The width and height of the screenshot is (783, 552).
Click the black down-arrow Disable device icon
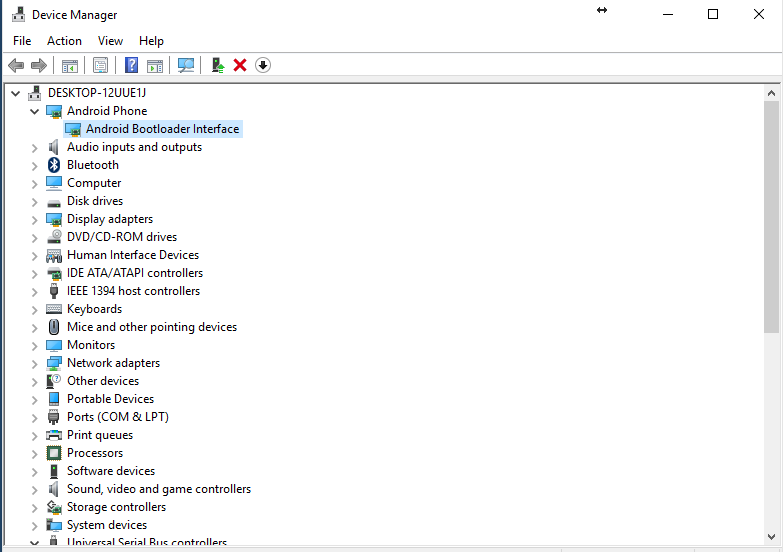coord(263,65)
